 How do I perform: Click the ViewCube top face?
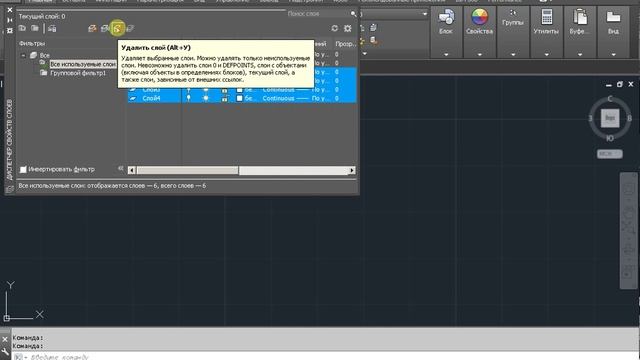click(x=610, y=118)
